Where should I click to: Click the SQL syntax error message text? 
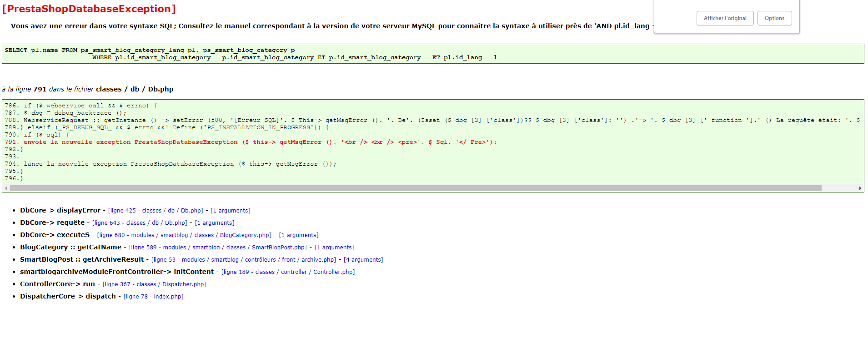[x=332, y=26]
